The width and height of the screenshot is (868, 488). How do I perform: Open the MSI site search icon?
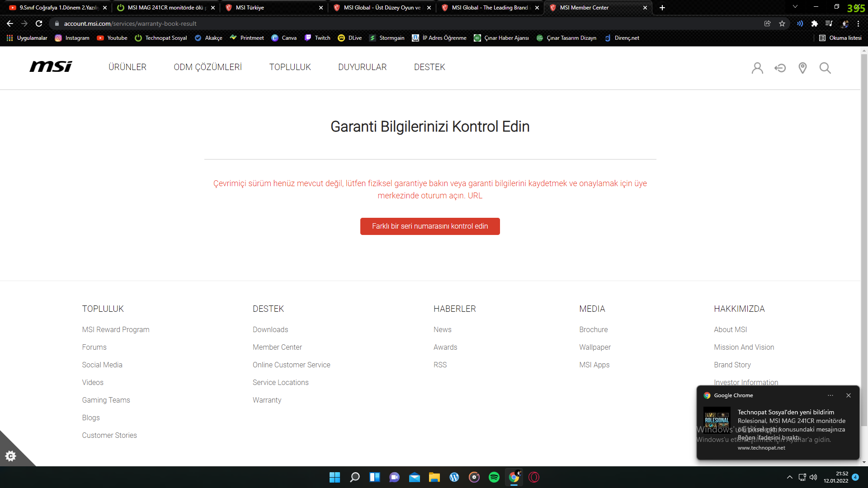click(825, 68)
